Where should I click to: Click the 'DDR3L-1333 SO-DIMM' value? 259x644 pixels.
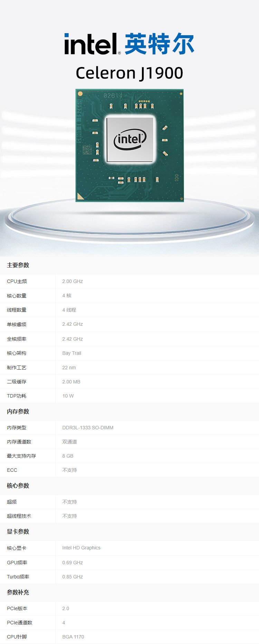(88, 428)
